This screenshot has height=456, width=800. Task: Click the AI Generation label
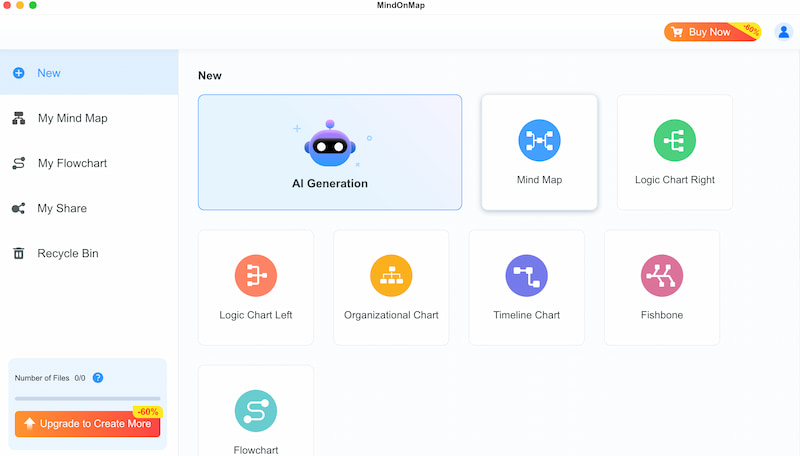click(330, 184)
